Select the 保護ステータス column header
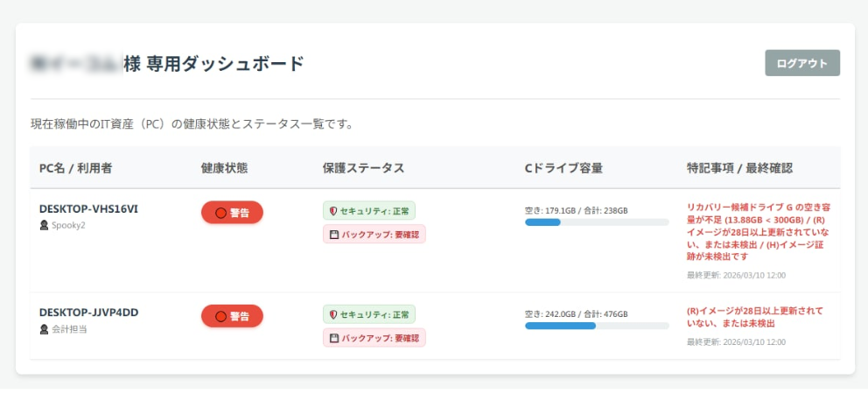Image resolution: width=868 pixels, height=394 pixels. click(363, 168)
